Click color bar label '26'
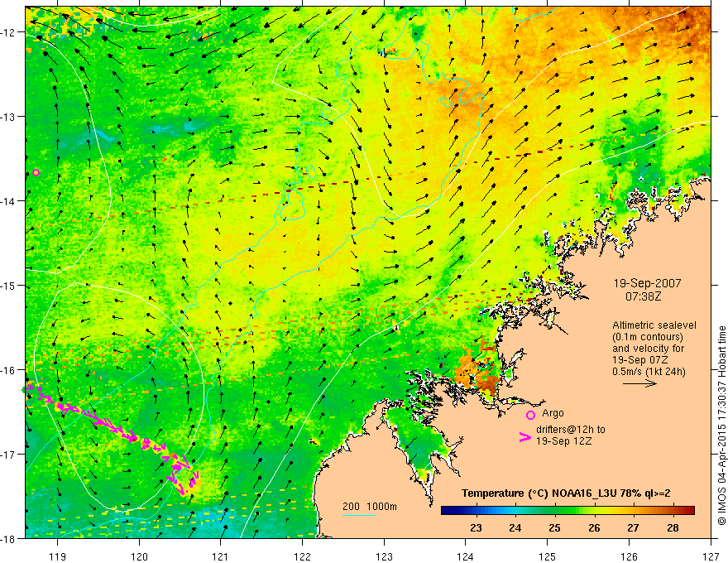728x563 pixels. coord(594,527)
